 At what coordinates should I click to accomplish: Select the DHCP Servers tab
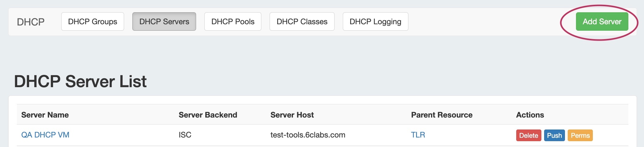click(164, 21)
